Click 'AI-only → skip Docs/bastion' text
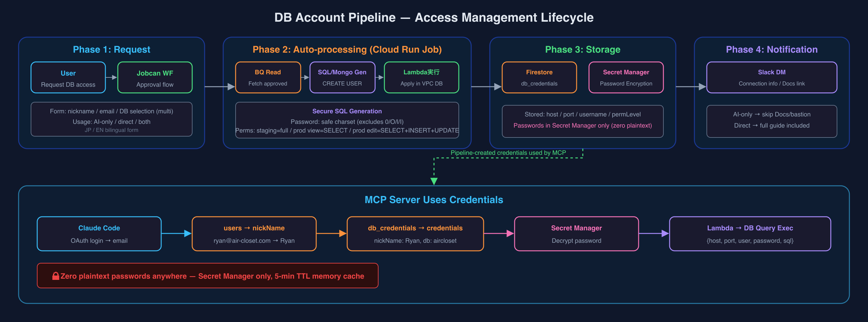868x322 pixels. point(772,114)
